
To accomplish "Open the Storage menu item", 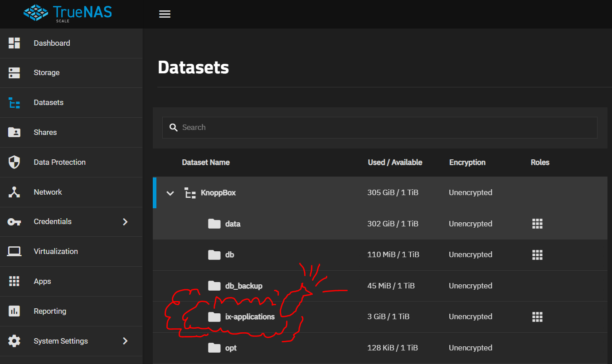I will [x=71, y=73].
